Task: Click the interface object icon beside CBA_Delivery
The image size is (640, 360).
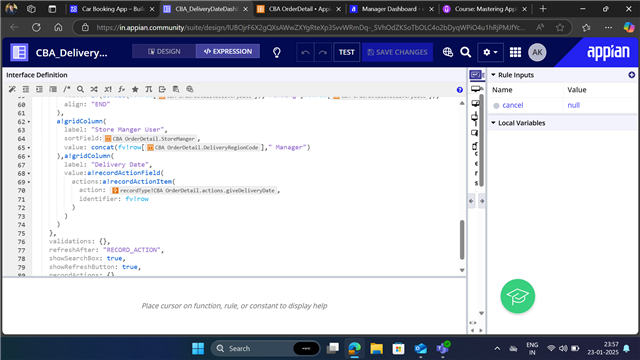Action: point(19,52)
